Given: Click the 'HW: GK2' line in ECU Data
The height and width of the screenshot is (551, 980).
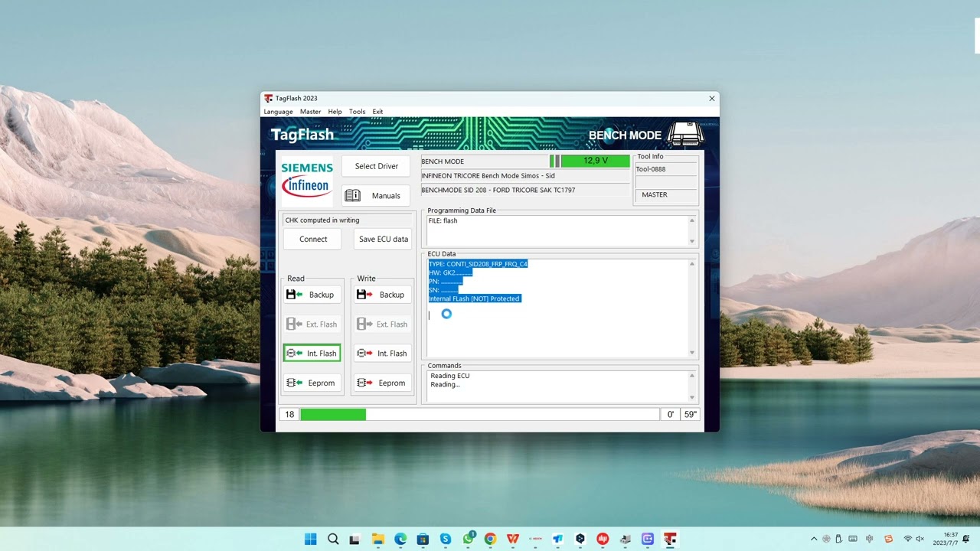Looking at the screenshot, I should [450, 272].
